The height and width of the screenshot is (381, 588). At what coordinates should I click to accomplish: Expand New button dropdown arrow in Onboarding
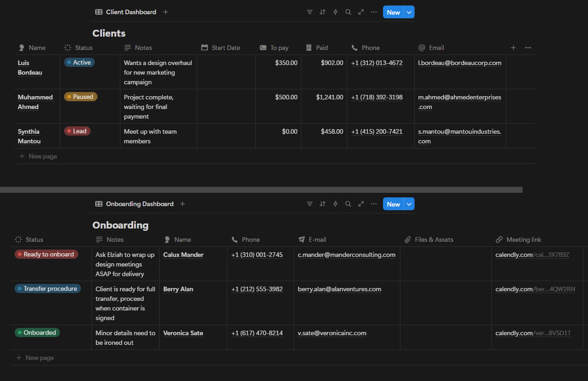point(409,204)
